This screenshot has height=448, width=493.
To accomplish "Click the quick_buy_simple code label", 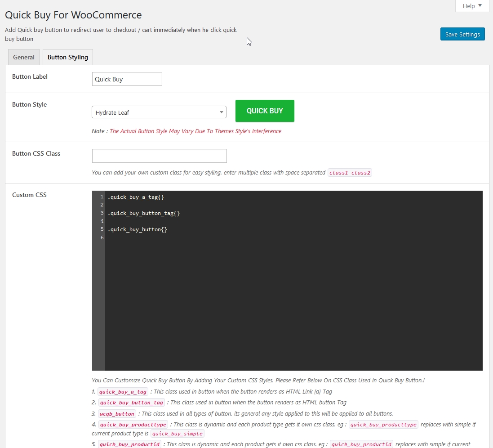I will click(178, 434).
